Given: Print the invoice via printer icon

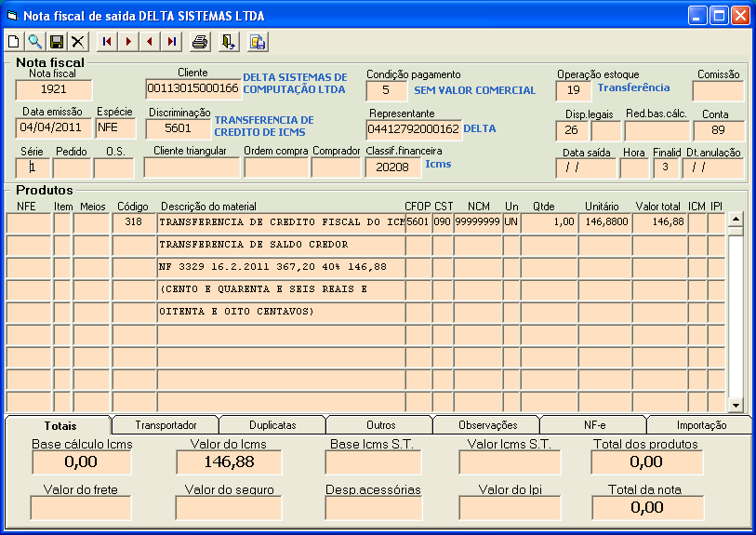Looking at the screenshot, I should (x=200, y=42).
